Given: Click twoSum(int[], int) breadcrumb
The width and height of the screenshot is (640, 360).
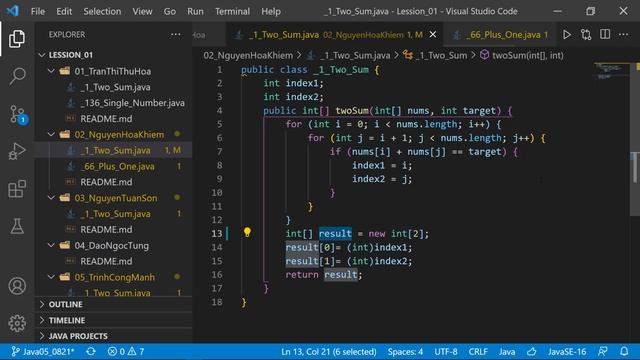Looking at the screenshot, I should 522,55.
